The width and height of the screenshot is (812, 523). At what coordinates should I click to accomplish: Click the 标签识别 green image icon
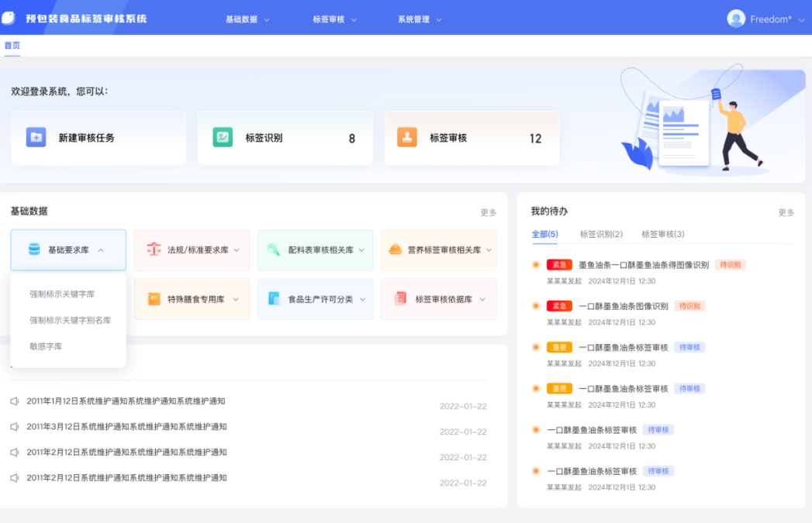click(x=223, y=138)
